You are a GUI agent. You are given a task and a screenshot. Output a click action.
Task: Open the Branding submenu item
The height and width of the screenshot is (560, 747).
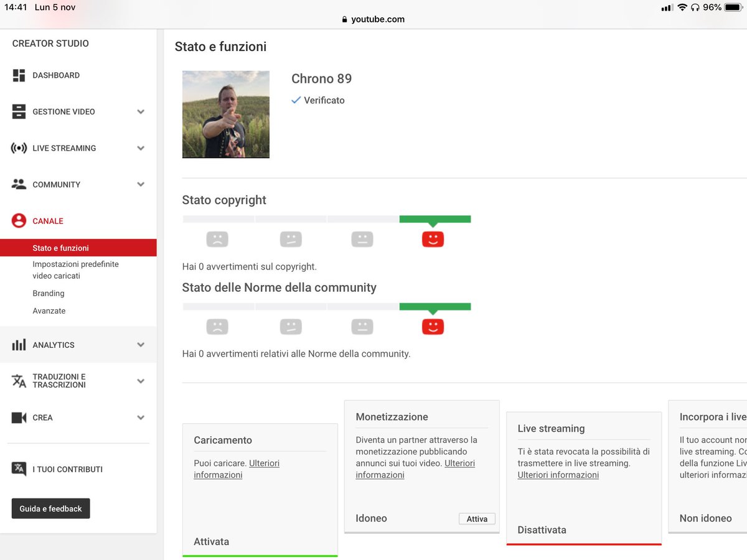pos(49,293)
